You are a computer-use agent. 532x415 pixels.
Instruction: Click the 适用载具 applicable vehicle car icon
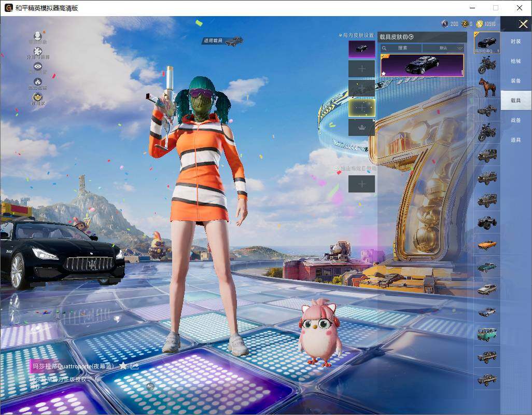click(x=234, y=41)
